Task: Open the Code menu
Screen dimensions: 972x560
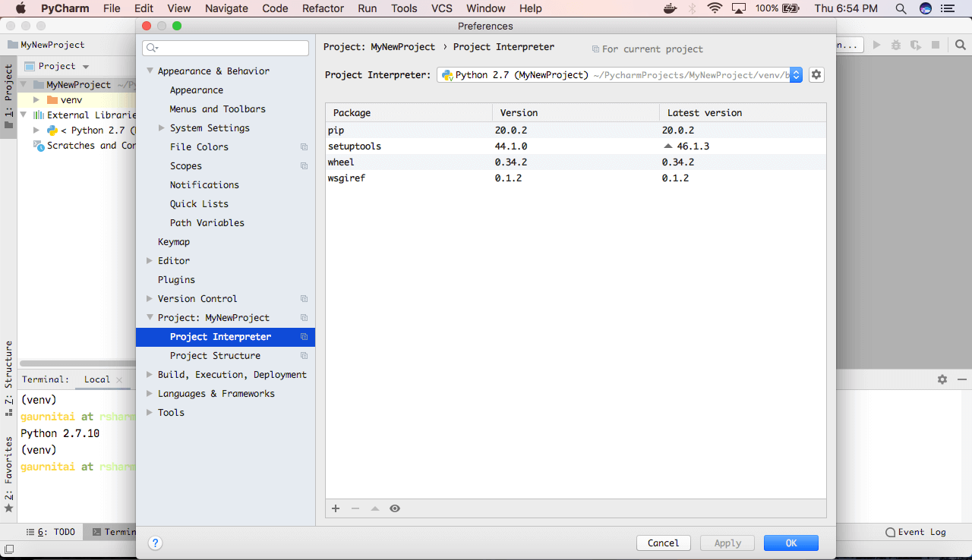Action: pyautogui.click(x=275, y=8)
